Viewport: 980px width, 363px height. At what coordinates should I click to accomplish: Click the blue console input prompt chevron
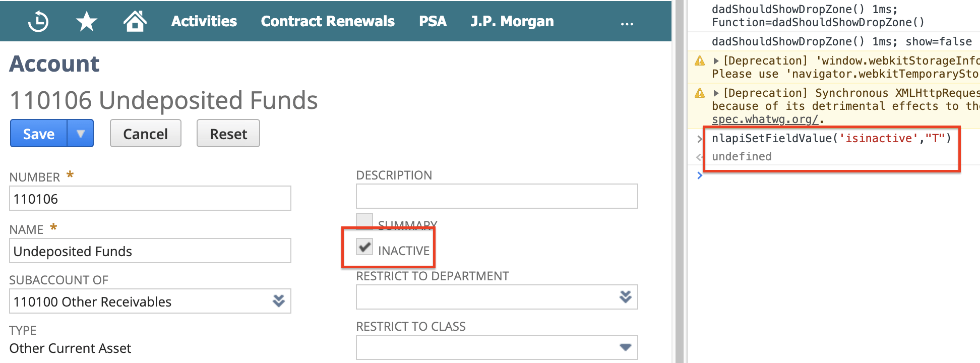700,175
